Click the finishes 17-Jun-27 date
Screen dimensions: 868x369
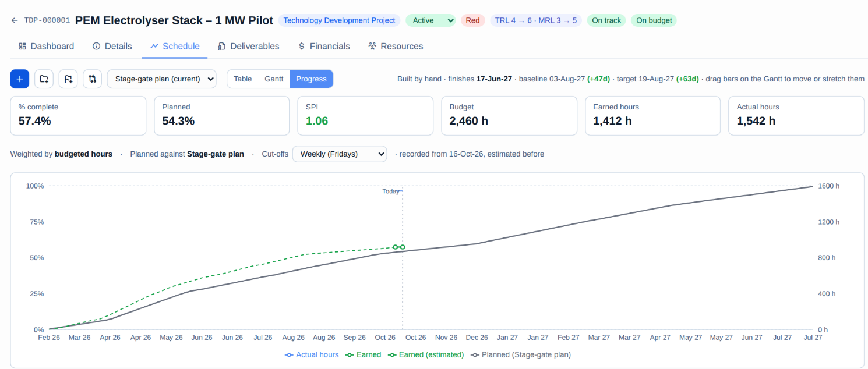point(495,79)
